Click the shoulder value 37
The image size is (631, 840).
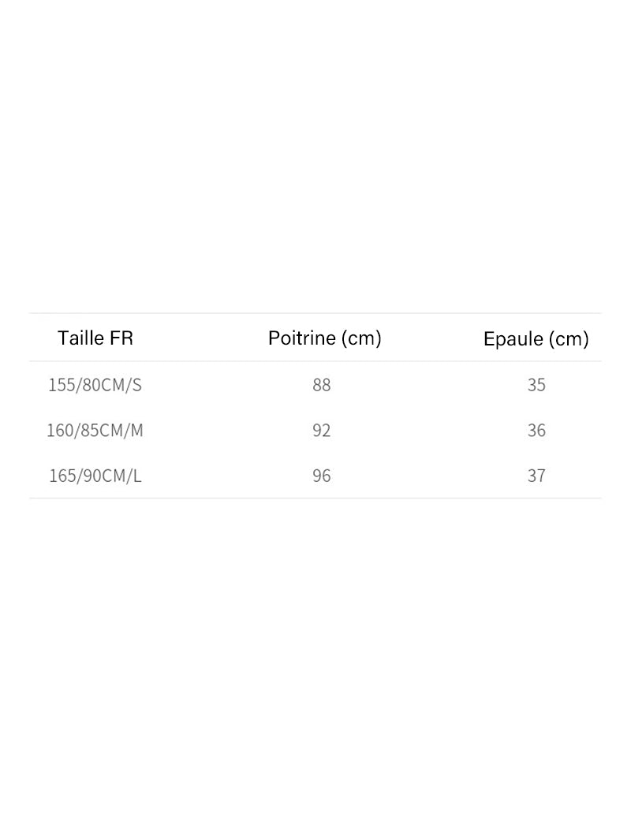536,476
